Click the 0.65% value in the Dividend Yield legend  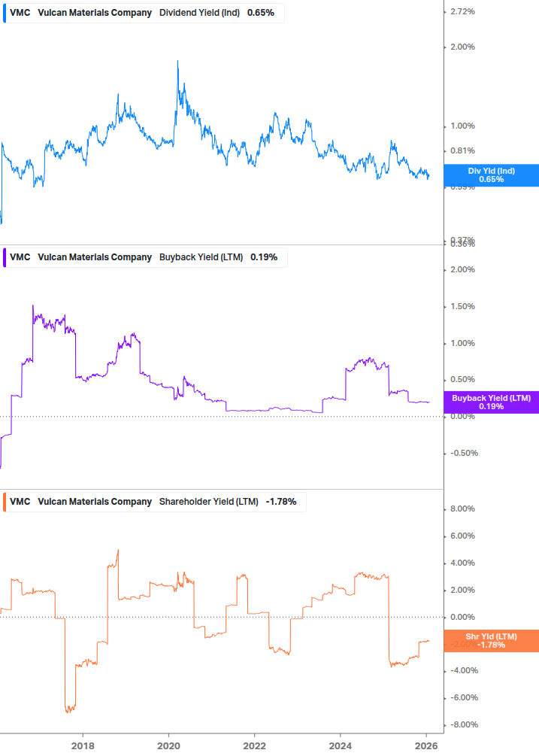click(x=261, y=13)
